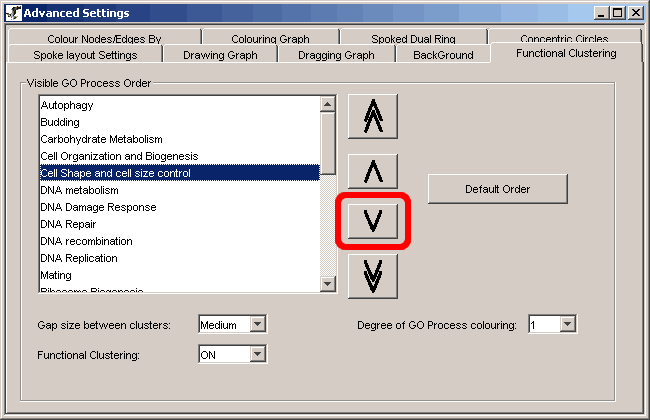650x420 pixels.
Task: Move selected process down one position
Action: [x=372, y=222]
